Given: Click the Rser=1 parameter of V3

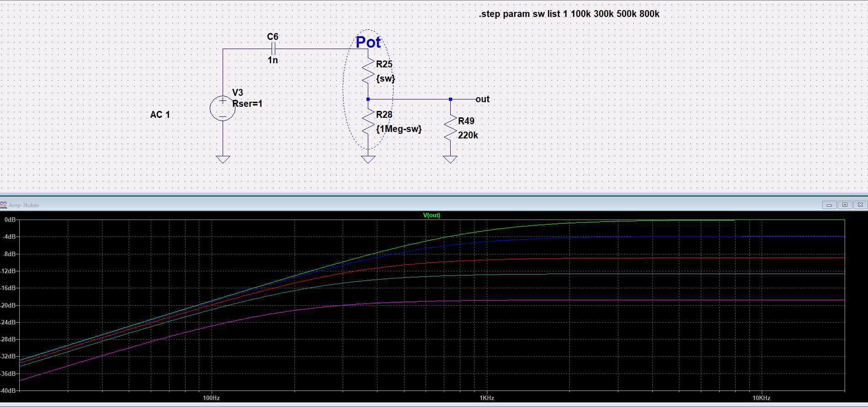Looking at the screenshot, I should [x=247, y=104].
